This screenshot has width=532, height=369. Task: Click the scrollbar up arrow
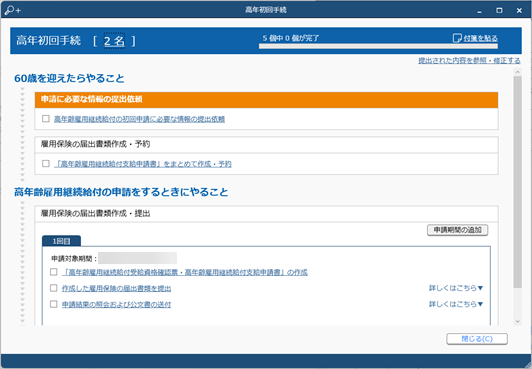point(517,72)
